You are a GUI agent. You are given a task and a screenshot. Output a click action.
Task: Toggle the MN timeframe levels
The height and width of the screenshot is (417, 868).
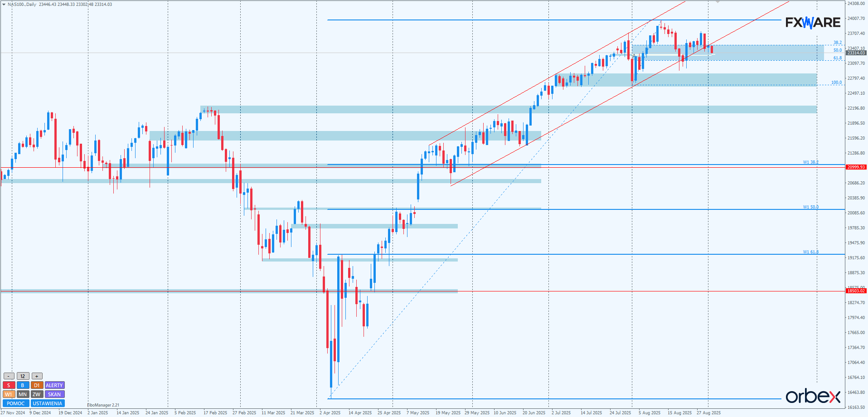(23, 394)
